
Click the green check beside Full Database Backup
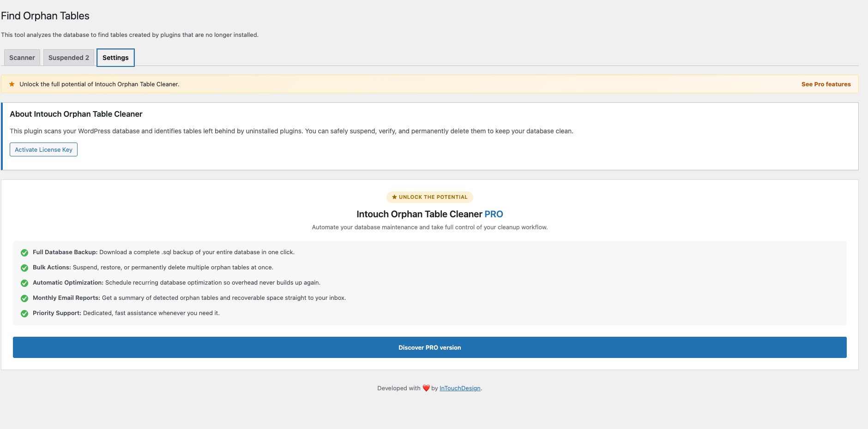[24, 253]
